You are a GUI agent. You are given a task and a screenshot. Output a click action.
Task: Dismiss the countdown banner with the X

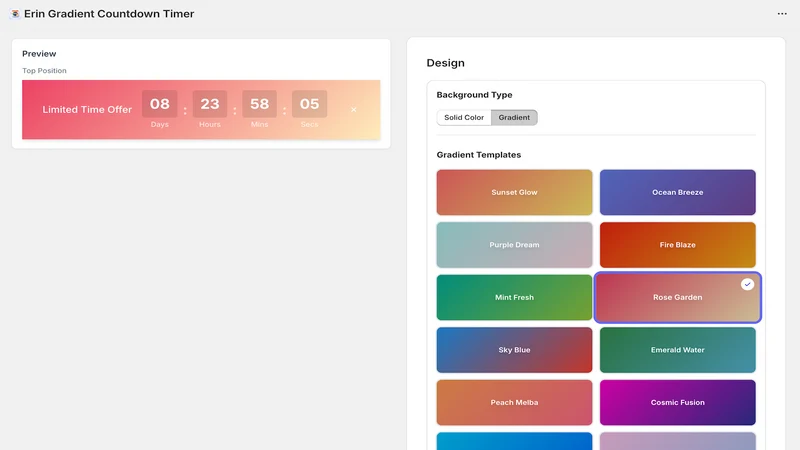(354, 110)
